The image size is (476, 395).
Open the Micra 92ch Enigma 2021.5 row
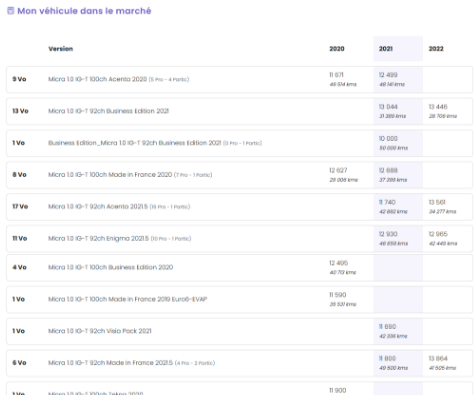[239, 238]
